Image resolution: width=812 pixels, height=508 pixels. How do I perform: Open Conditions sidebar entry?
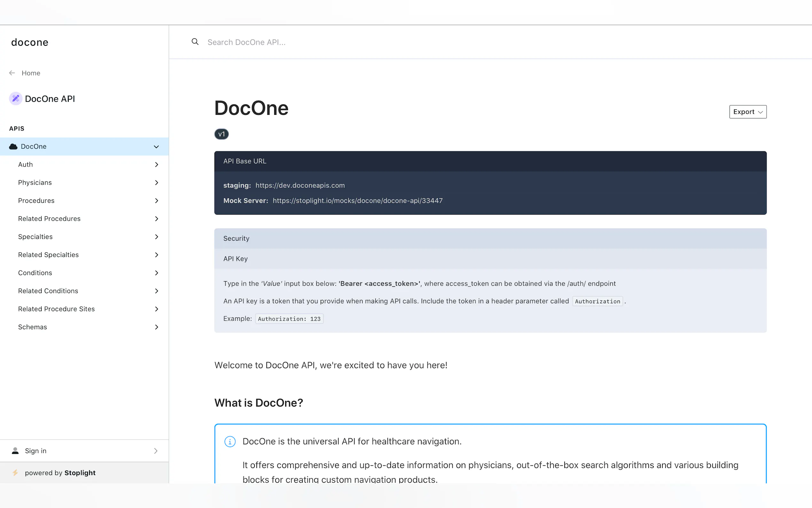[35, 273]
